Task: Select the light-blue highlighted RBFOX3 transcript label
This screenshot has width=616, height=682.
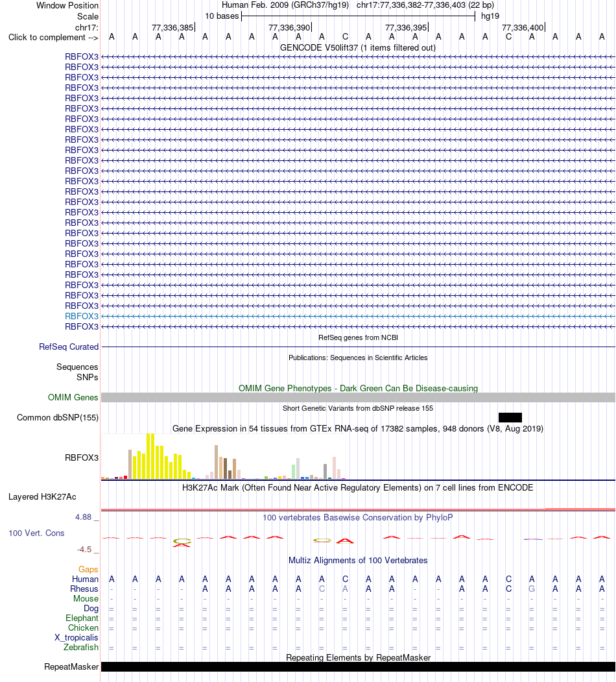Action: pyautogui.click(x=82, y=316)
